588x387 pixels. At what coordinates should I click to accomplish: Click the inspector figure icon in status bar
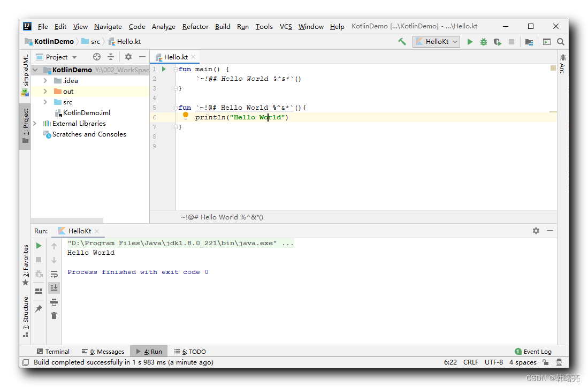pyautogui.click(x=559, y=362)
